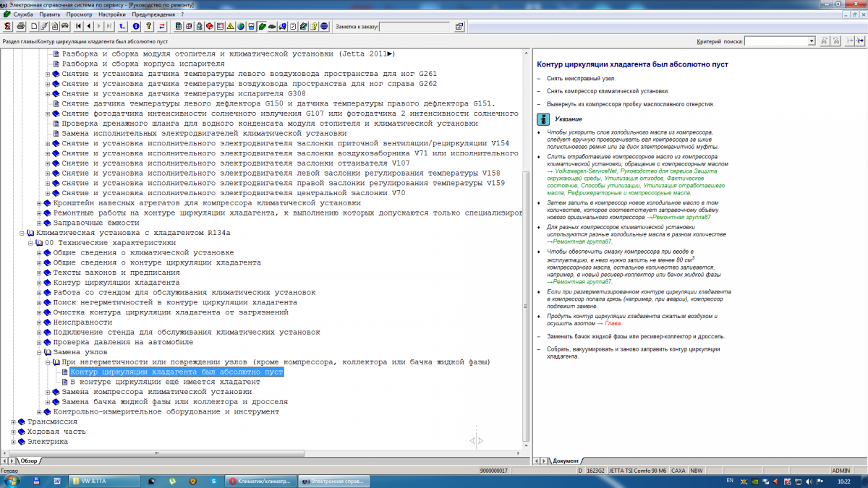Click the red-blue swap arrows toolbar icon
The image size is (868, 488).
click(161, 27)
